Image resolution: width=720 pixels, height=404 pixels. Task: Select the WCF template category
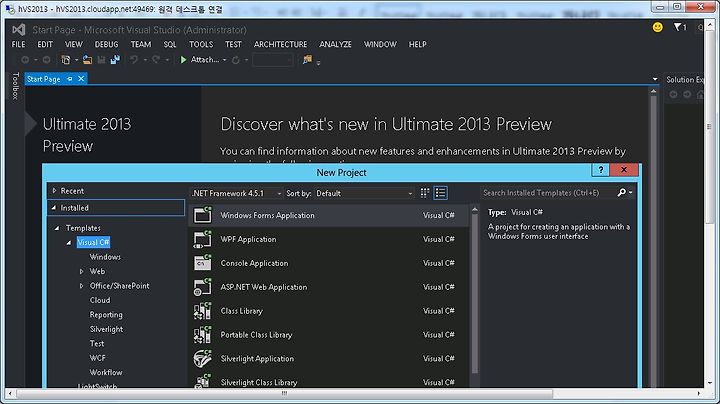[97, 358]
